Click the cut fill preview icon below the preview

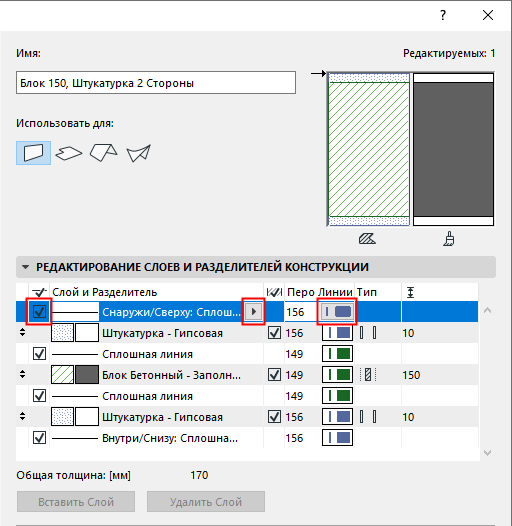point(367,239)
